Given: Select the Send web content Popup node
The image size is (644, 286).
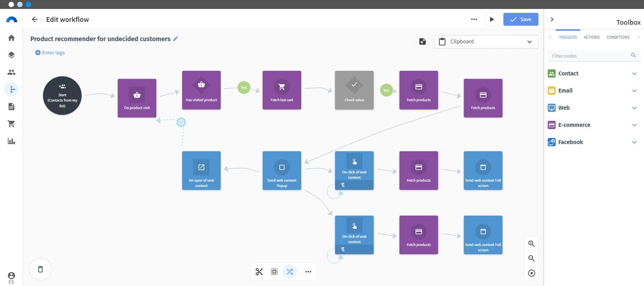Looking at the screenshot, I should pos(282,171).
